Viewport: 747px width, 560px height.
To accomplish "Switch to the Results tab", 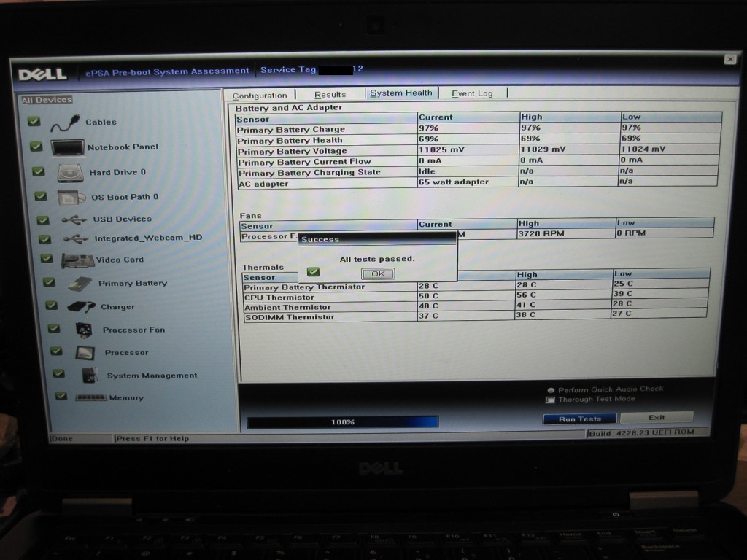I will coord(330,94).
